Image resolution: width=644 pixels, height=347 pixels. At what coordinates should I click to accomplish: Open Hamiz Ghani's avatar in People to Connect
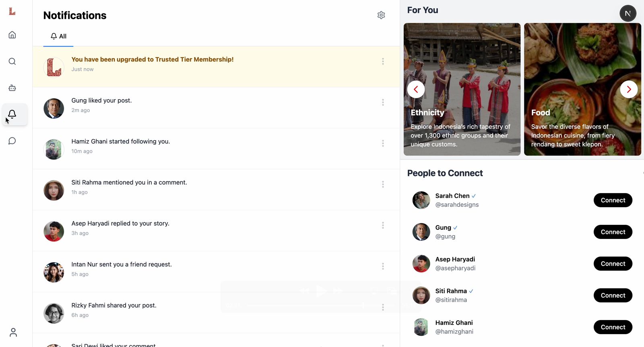[x=421, y=327]
